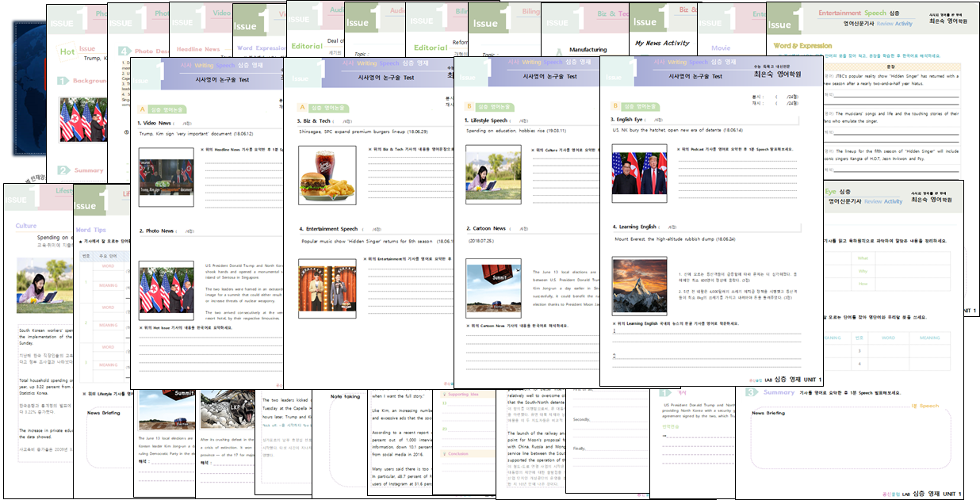Image resolution: width=980 pixels, height=500 pixels.
Task: Click the number 3 badge next to Summary
Action: pos(750,392)
